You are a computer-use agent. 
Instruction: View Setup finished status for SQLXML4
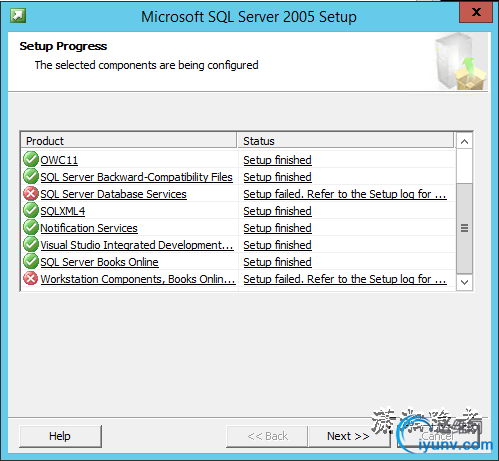(x=277, y=211)
